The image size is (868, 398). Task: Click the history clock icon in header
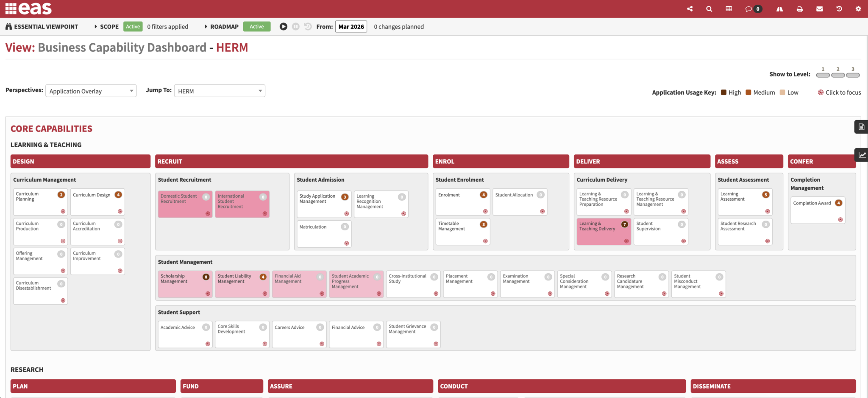tap(839, 8)
